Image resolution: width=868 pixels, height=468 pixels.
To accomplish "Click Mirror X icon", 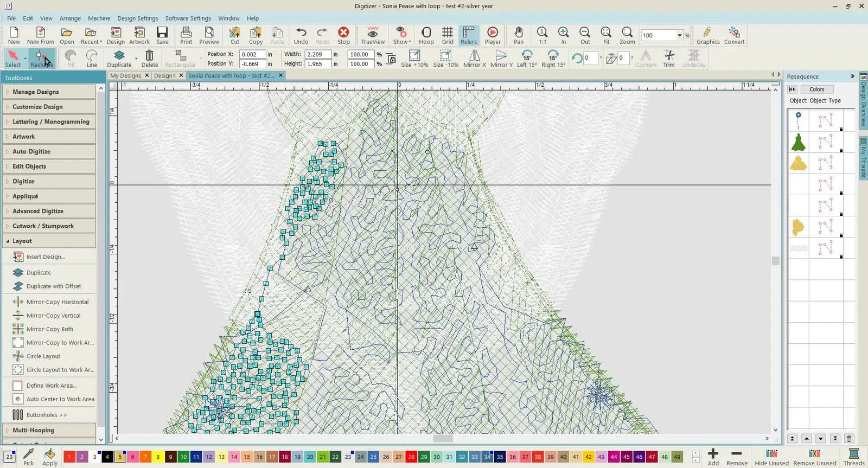I will pos(474,58).
